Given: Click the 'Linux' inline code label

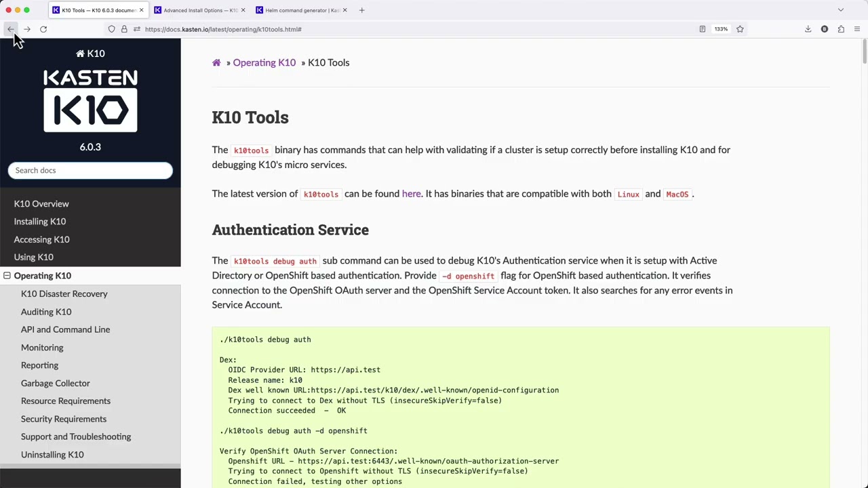Looking at the screenshot, I should [629, 195].
